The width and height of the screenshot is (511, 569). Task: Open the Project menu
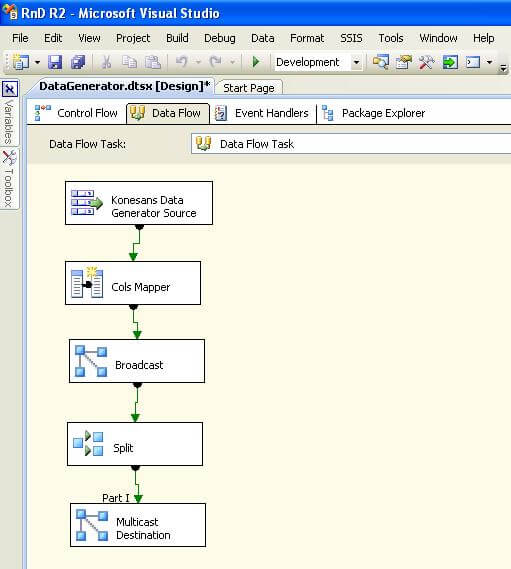[133, 38]
